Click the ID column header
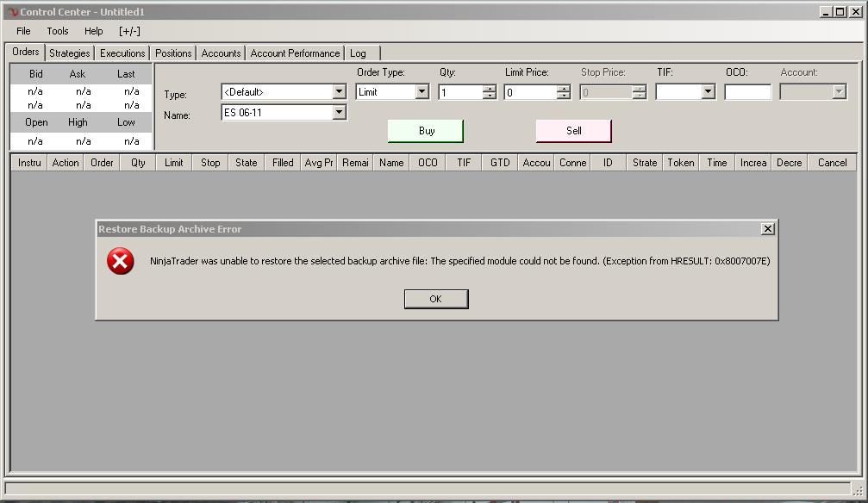Screen dimensions: 868x503 608,163
